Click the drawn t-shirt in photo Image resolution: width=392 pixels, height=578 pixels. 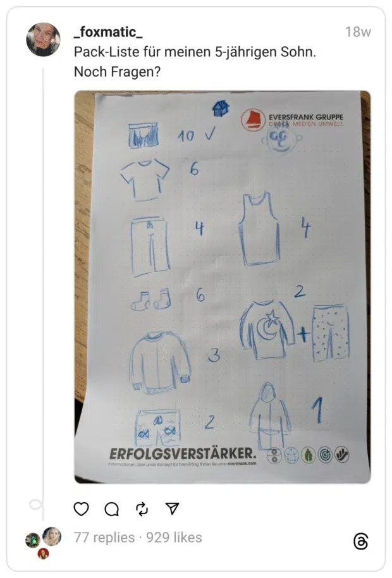click(x=145, y=180)
